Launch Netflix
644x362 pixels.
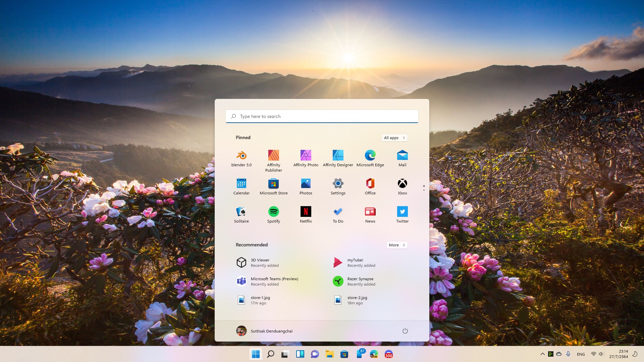[x=306, y=215]
